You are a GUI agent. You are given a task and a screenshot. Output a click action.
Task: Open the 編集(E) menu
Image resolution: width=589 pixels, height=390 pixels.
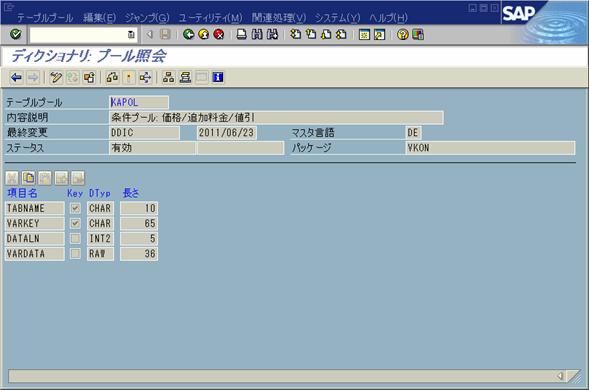(x=100, y=18)
